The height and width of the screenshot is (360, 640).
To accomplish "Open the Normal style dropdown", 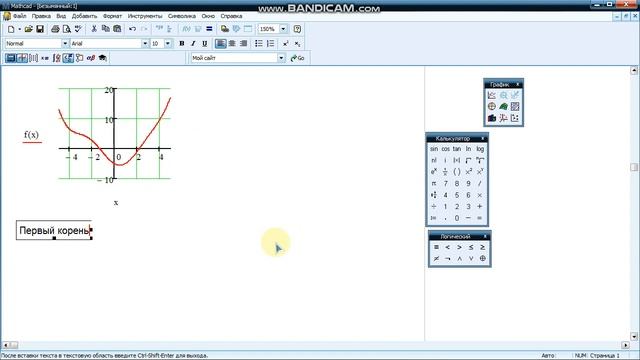I will tap(65, 43).
